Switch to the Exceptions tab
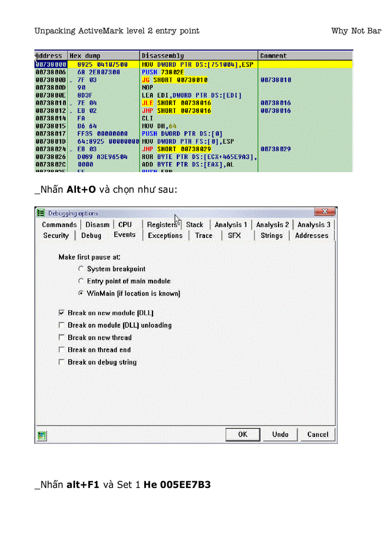 point(165,236)
